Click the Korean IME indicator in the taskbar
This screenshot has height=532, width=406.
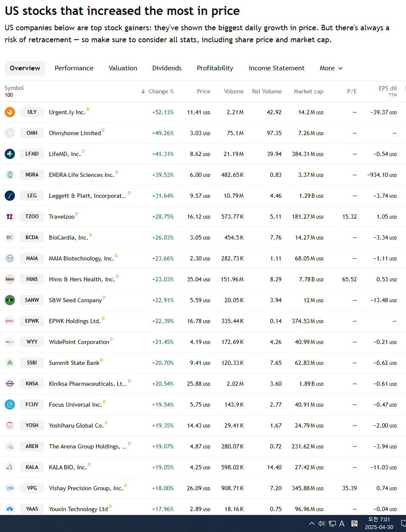point(354,523)
